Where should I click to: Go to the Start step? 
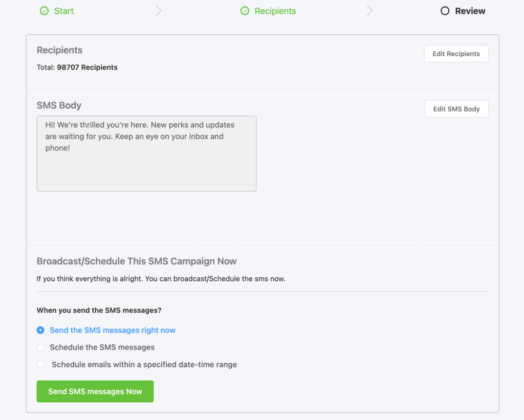[64, 11]
